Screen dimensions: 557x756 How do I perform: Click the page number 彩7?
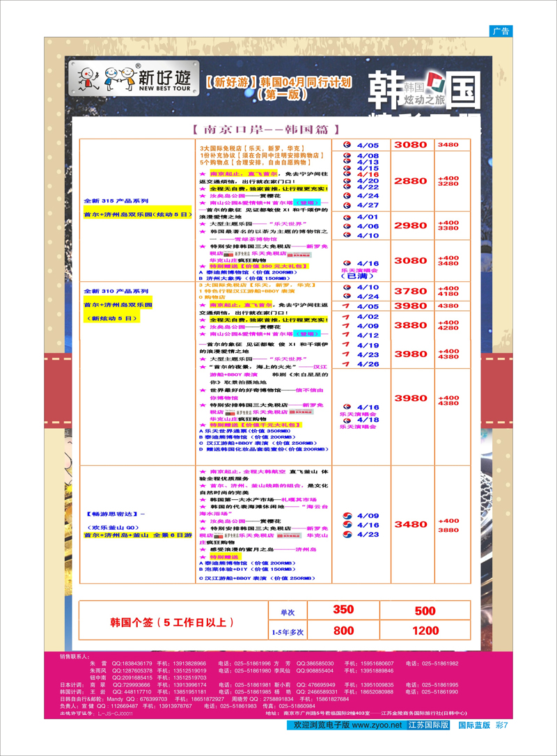[x=501, y=725]
